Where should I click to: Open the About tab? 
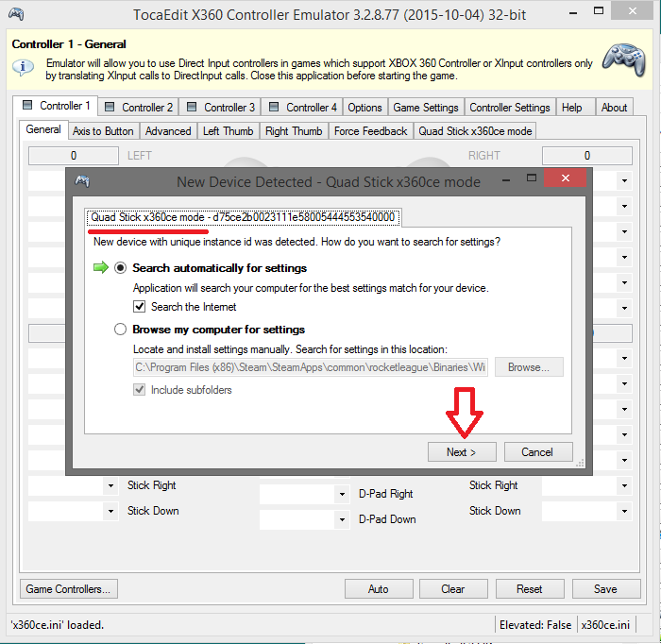click(614, 107)
